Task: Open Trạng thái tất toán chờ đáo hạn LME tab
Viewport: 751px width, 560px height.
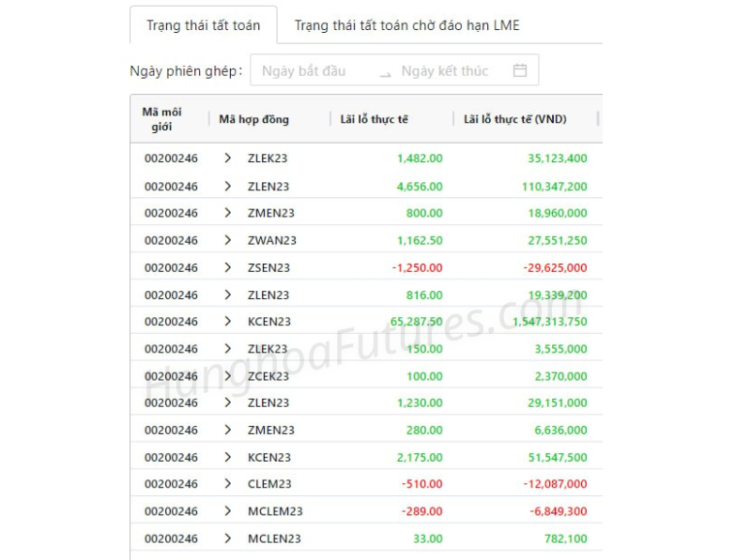Action: 406,25
